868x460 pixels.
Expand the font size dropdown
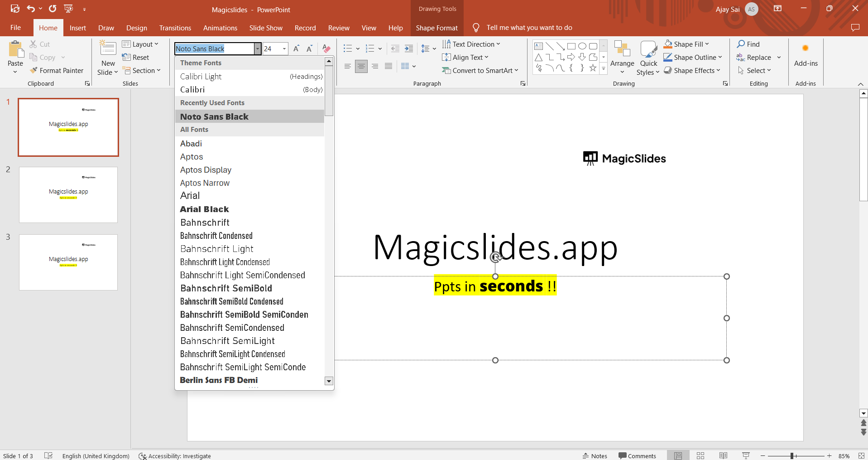(x=284, y=49)
